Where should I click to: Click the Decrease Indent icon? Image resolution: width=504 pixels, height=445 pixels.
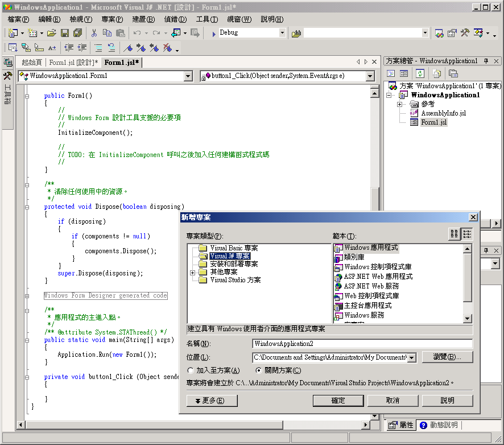(69, 48)
